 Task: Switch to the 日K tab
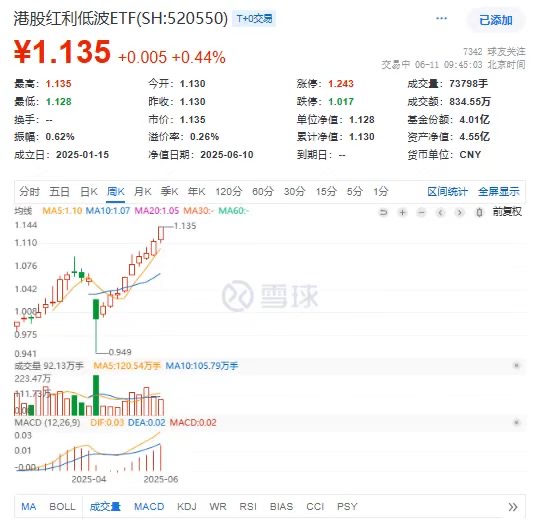point(89,191)
